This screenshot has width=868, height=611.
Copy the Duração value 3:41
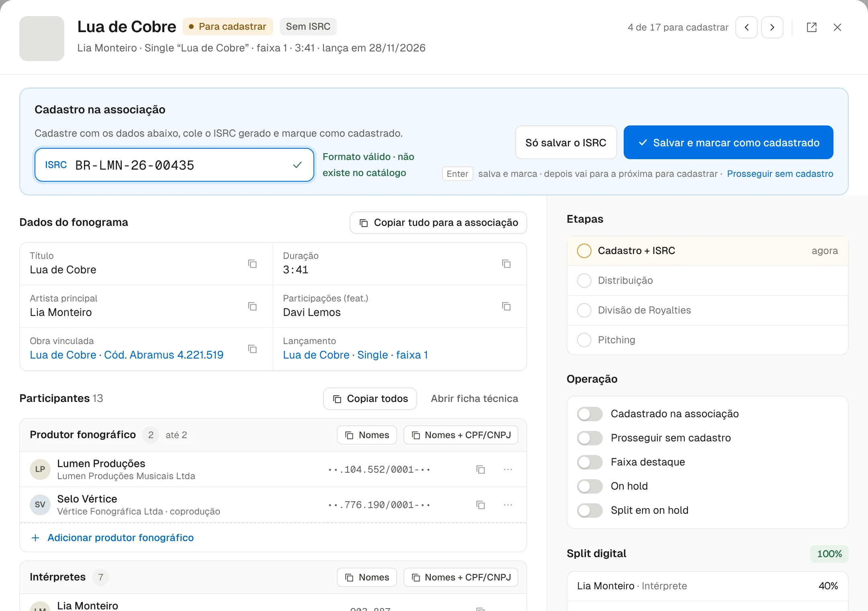506,264
